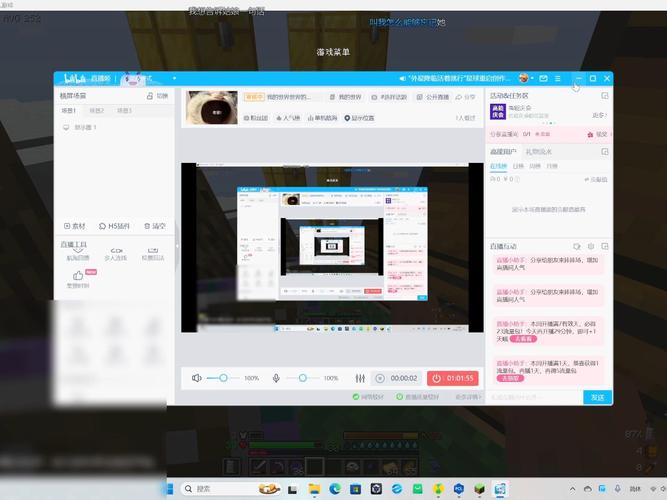This screenshot has width=667, height=500.
Task: Click the stream quality green check indicator
Action: point(417,397)
